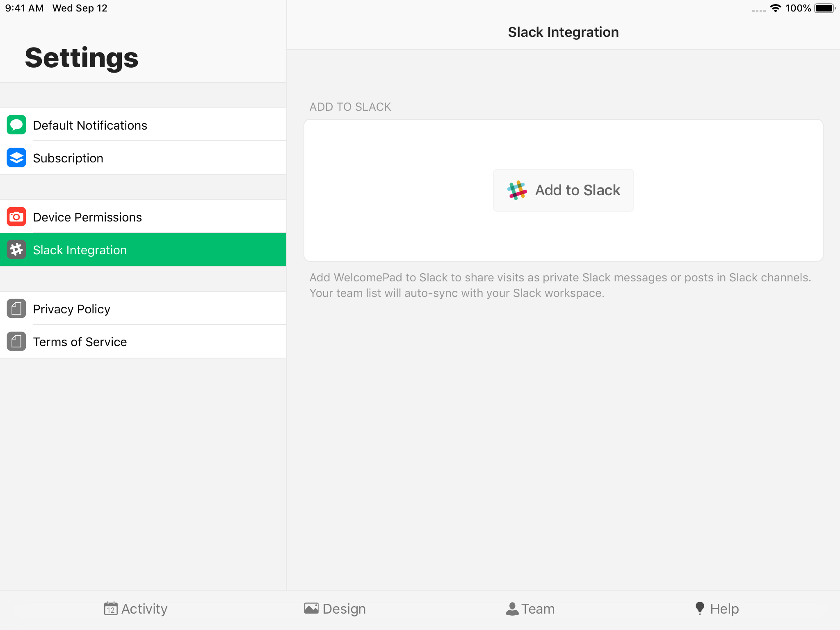Click the Activity calendar icon
The height and width of the screenshot is (630, 840).
pos(111,609)
